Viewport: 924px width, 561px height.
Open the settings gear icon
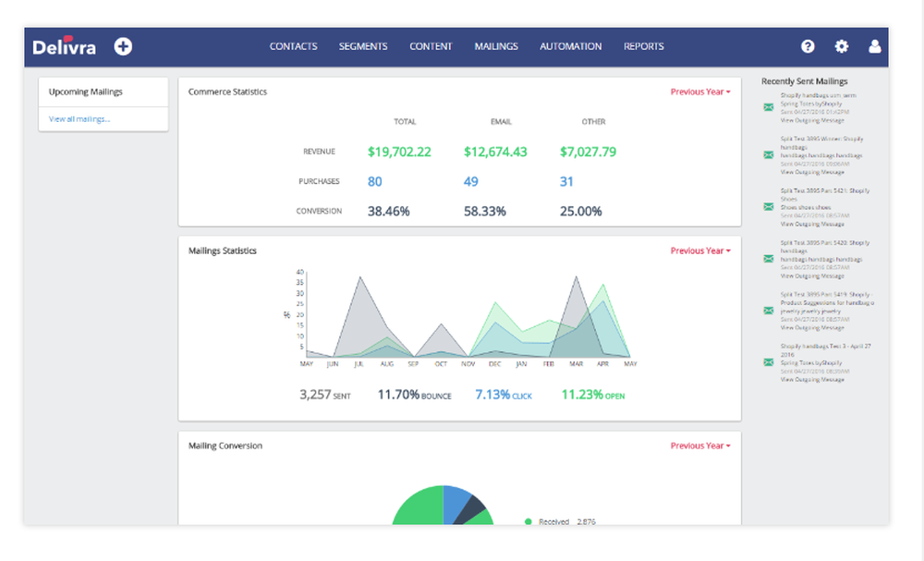841,45
